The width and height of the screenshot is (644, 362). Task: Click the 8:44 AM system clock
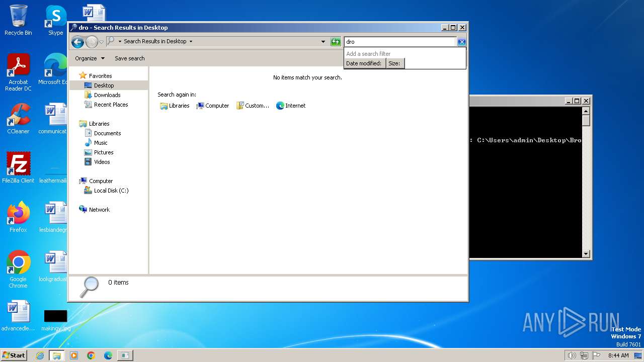[x=618, y=355]
